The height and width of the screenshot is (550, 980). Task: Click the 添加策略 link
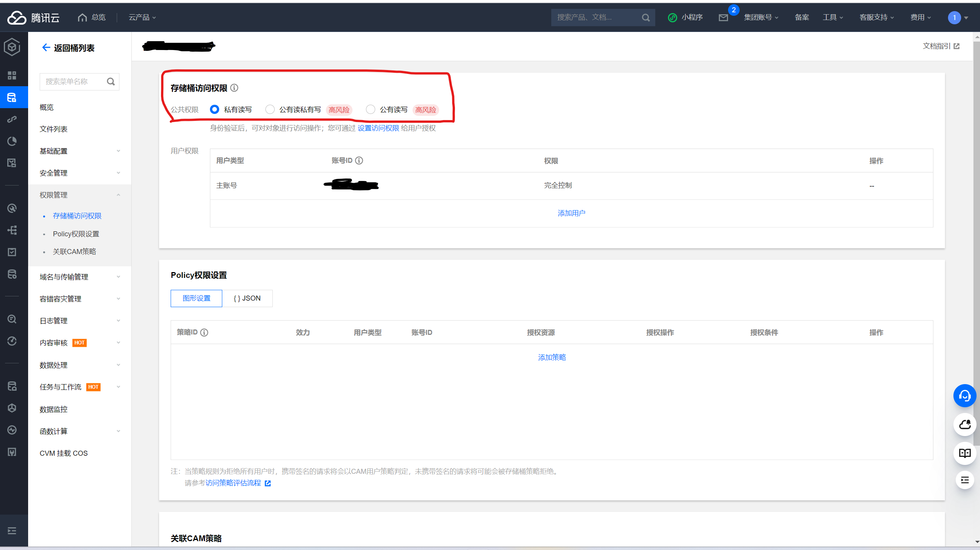tap(551, 357)
